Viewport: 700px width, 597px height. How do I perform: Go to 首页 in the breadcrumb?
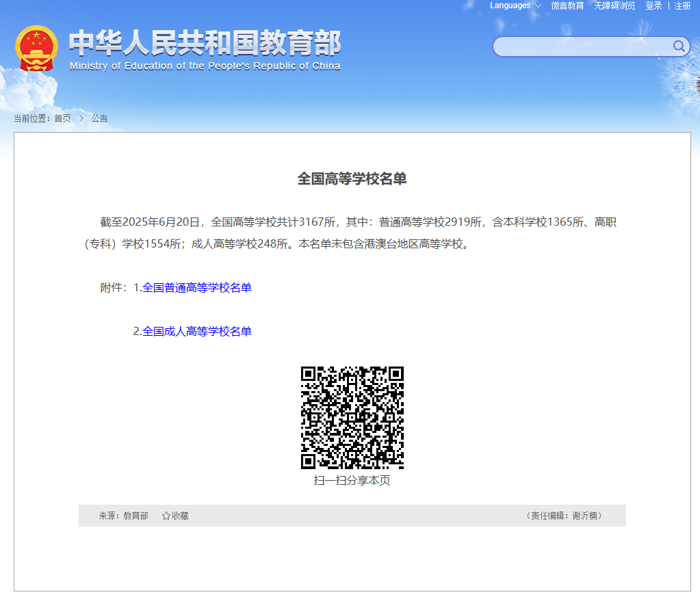(62, 118)
